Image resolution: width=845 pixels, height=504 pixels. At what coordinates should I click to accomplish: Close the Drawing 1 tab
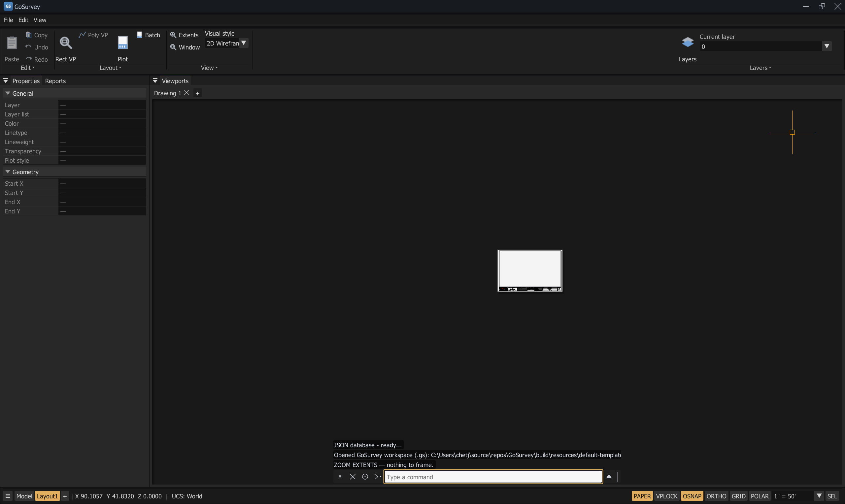pyautogui.click(x=186, y=93)
